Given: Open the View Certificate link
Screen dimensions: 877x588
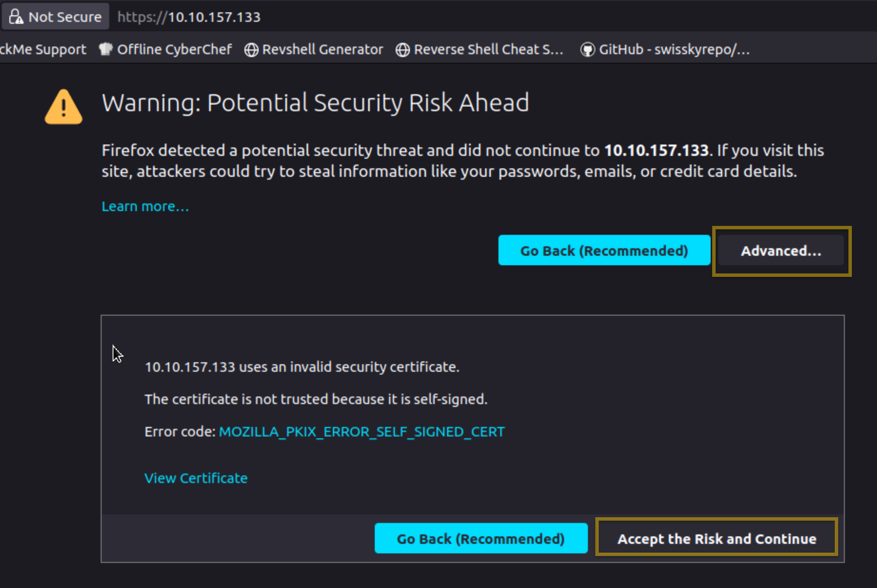Looking at the screenshot, I should (196, 478).
